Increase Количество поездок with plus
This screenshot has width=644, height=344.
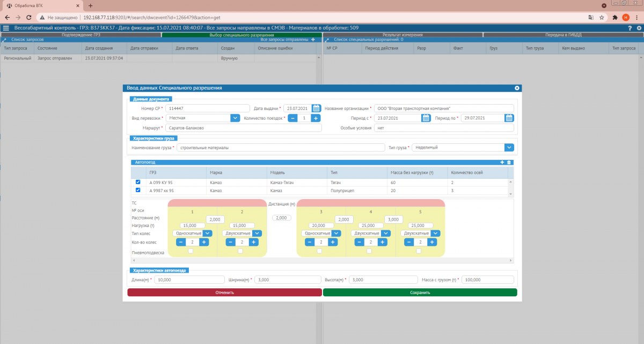click(x=316, y=118)
